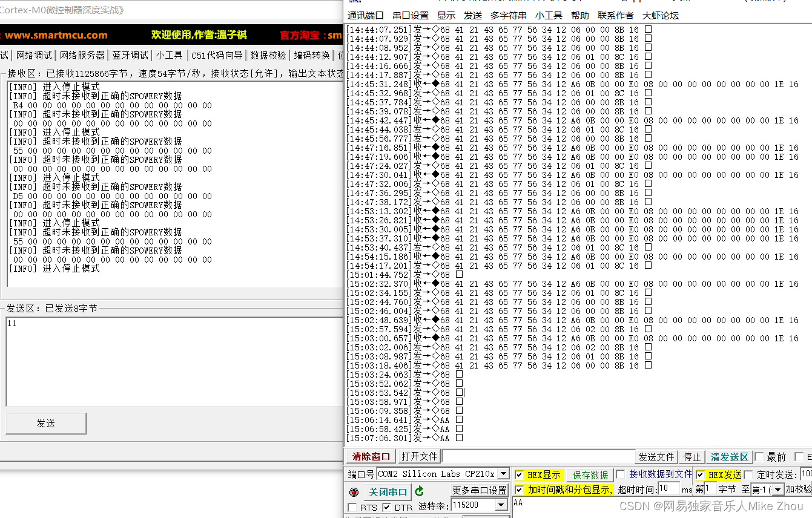The image size is (812, 518).
Task: Switch to the 网络调试 tab
Action: [x=34, y=55]
